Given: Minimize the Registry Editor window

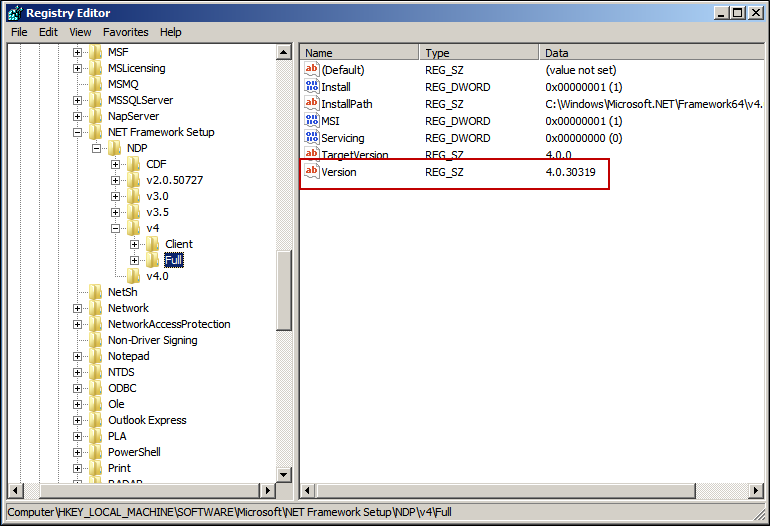Looking at the screenshot, I should [721, 13].
